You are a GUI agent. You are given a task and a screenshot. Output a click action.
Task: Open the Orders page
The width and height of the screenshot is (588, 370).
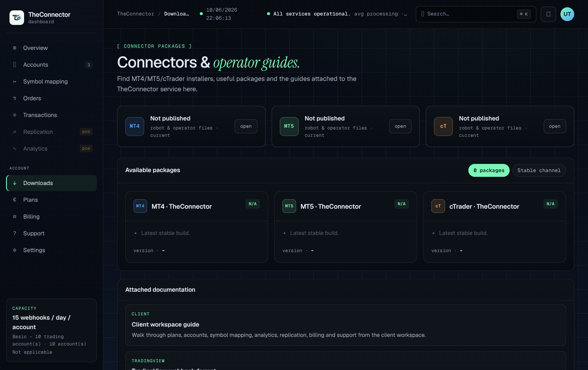point(51,98)
